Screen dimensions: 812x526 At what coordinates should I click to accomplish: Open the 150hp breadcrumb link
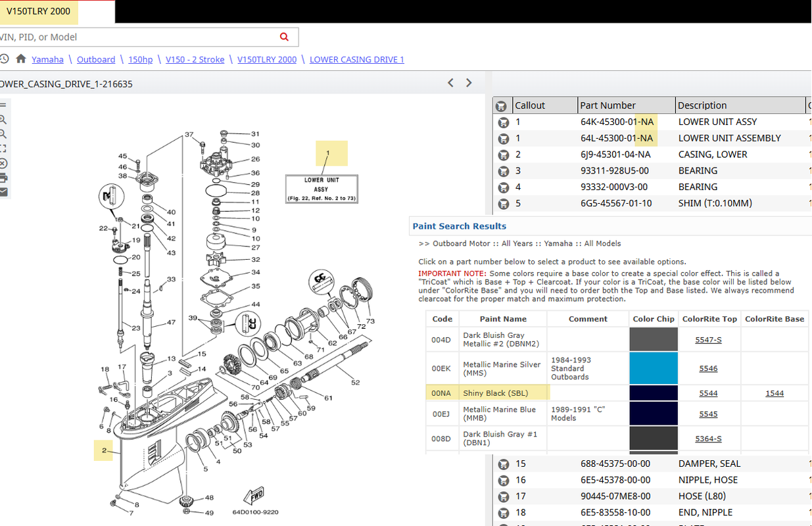(x=140, y=59)
